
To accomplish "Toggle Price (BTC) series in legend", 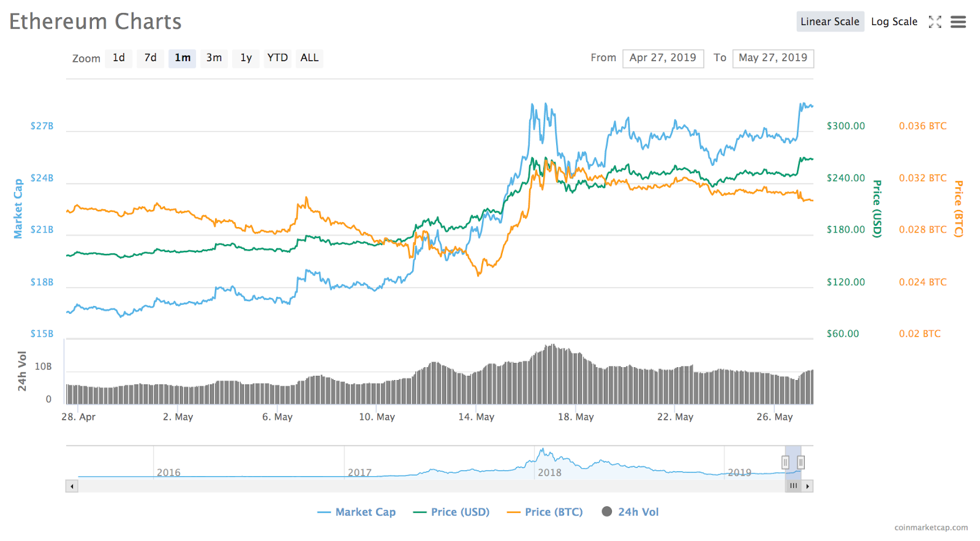I will [545, 512].
